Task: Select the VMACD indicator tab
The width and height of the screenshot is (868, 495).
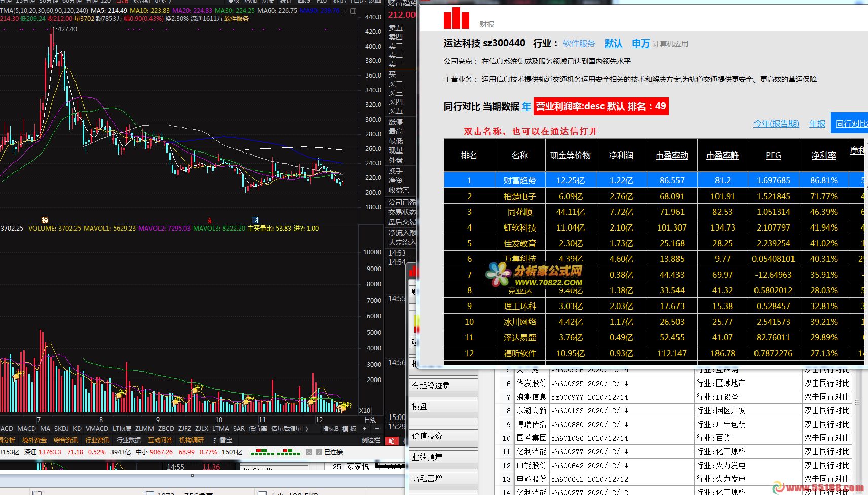Action: point(97,429)
